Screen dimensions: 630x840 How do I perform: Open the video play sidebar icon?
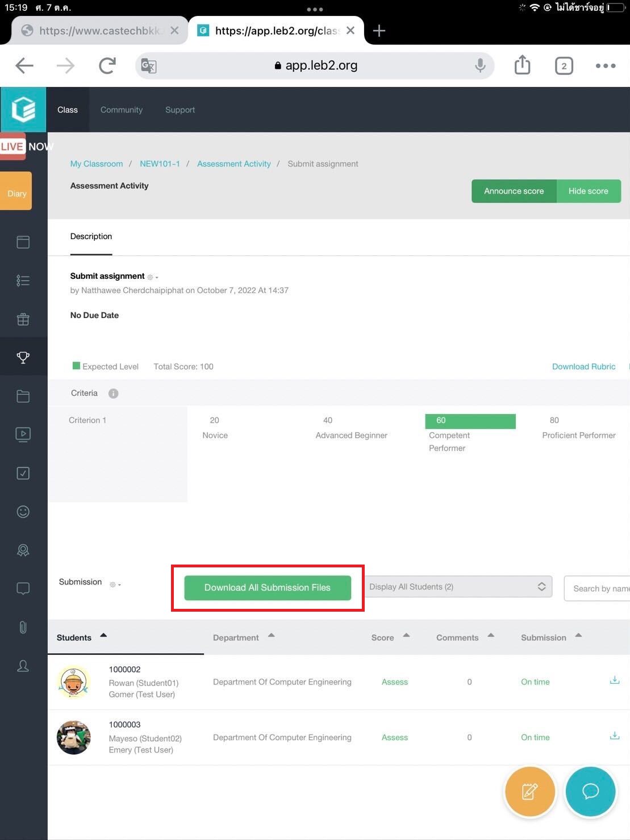23,434
